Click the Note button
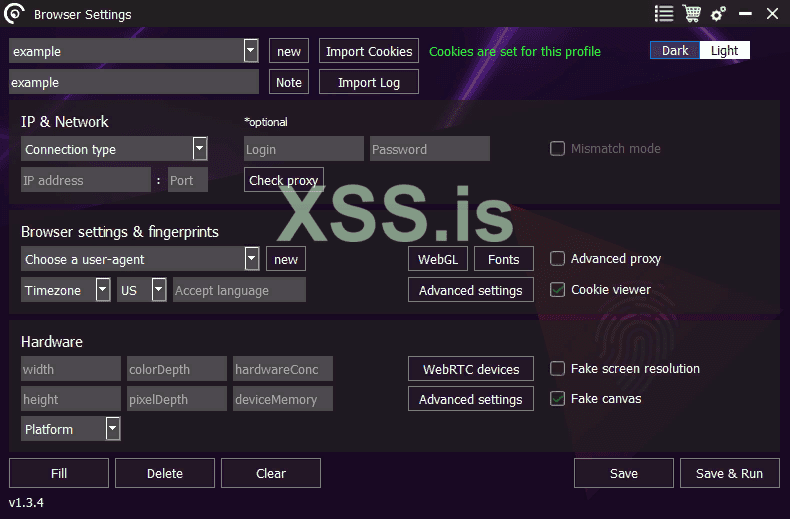 pos(289,82)
